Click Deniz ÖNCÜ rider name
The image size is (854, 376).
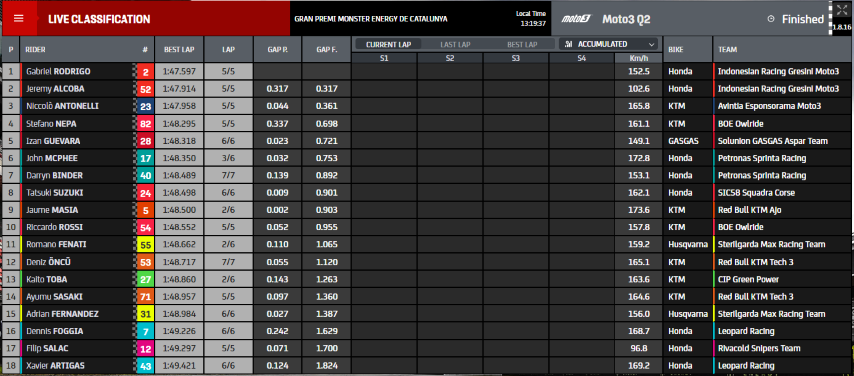pyautogui.click(x=48, y=262)
